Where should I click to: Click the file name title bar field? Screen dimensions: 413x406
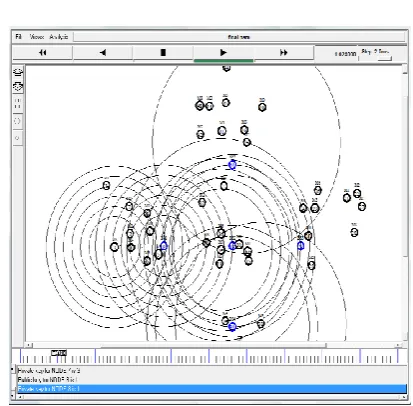pos(239,37)
